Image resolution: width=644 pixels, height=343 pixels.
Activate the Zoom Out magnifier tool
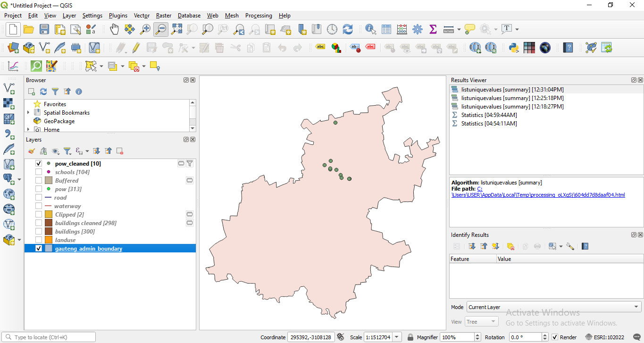click(x=161, y=29)
